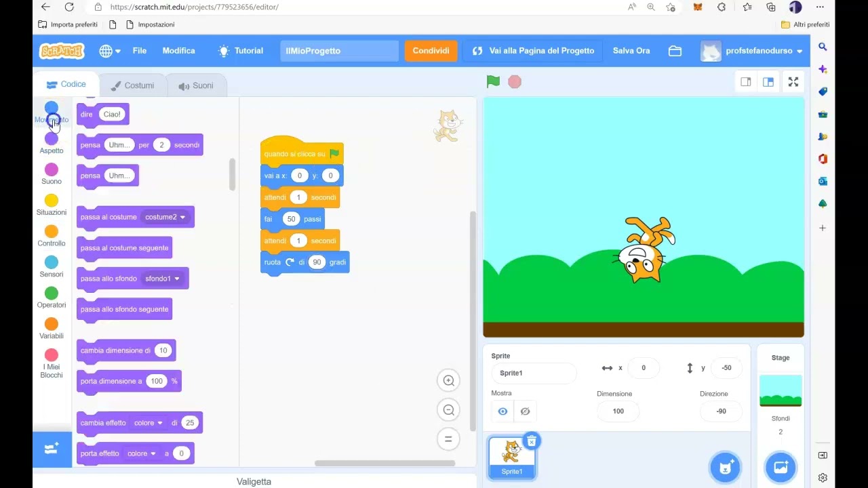The image size is (868, 488).
Task: Open the Valigetta backpack bar
Action: tap(254, 481)
